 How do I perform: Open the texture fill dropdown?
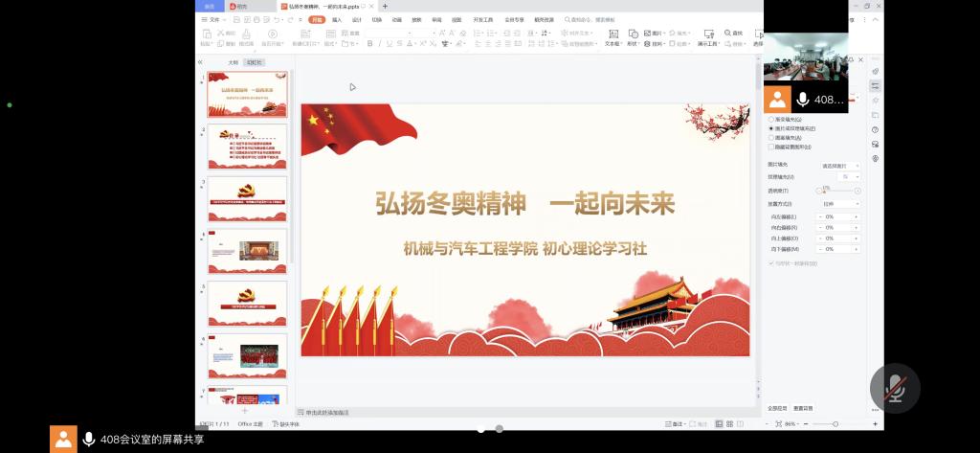[849, 177]
